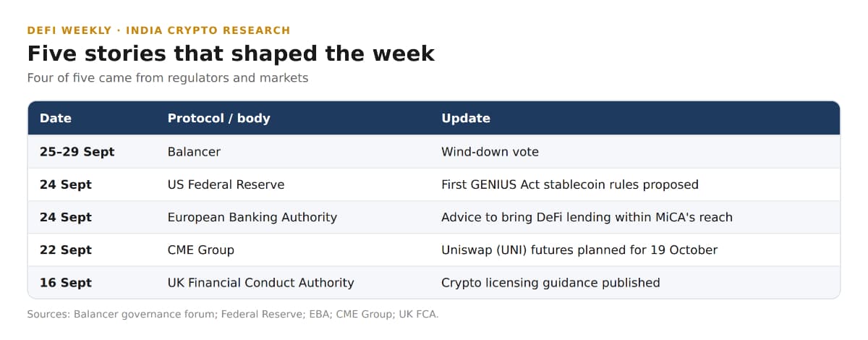This screenshot has width=868, height=340.
Task: Select the 22 Sept date cell
Action: click(x=66, y=250)
